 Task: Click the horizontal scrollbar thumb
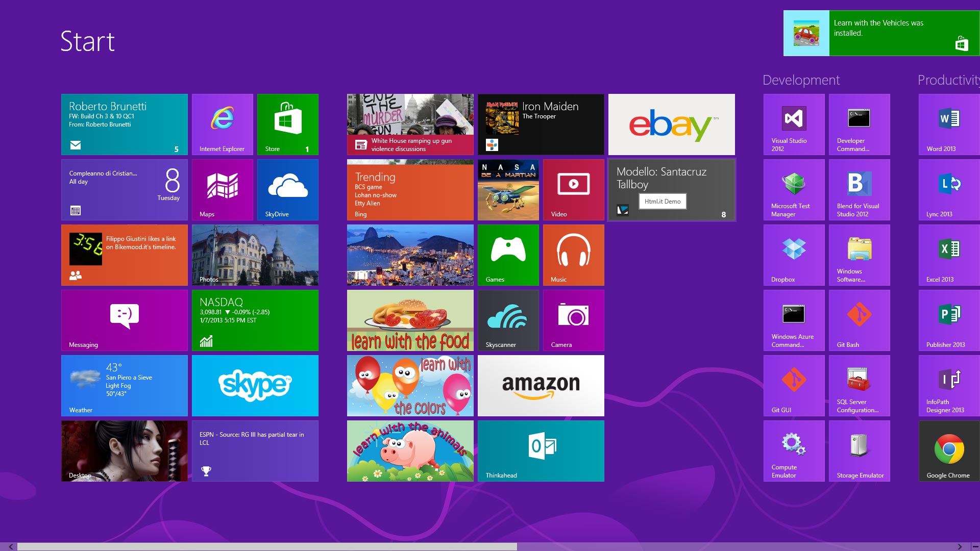pyautogui.click(x=267, y=546)
